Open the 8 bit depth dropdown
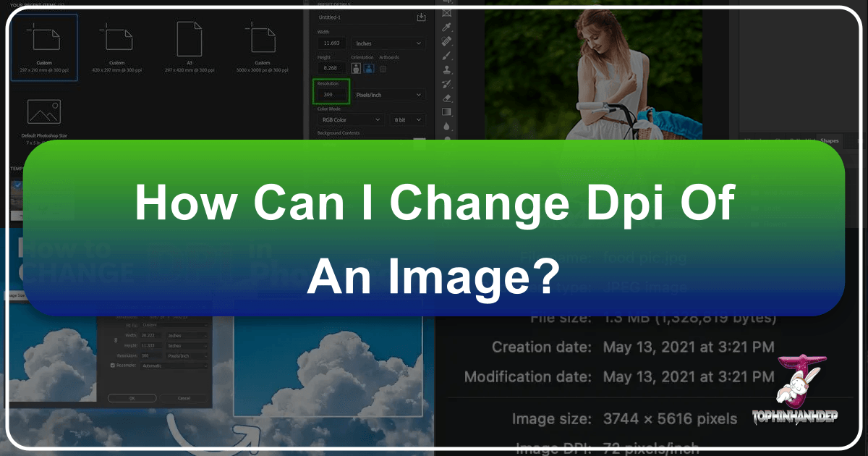This screenshot has height=456, width=868. coord(407,119)
